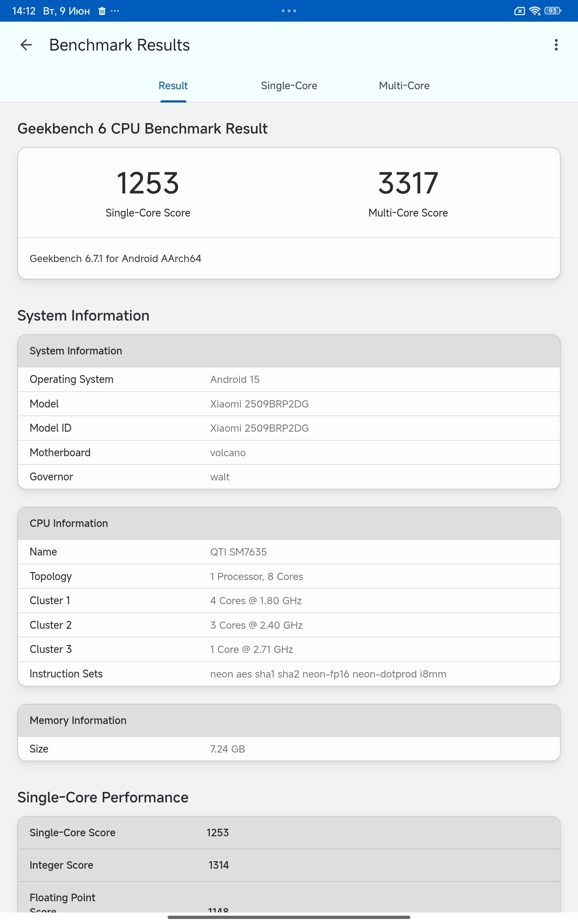Tap the trash icon in status bar
This screenshot has height=924, width=578.
[x=102, y=11]
